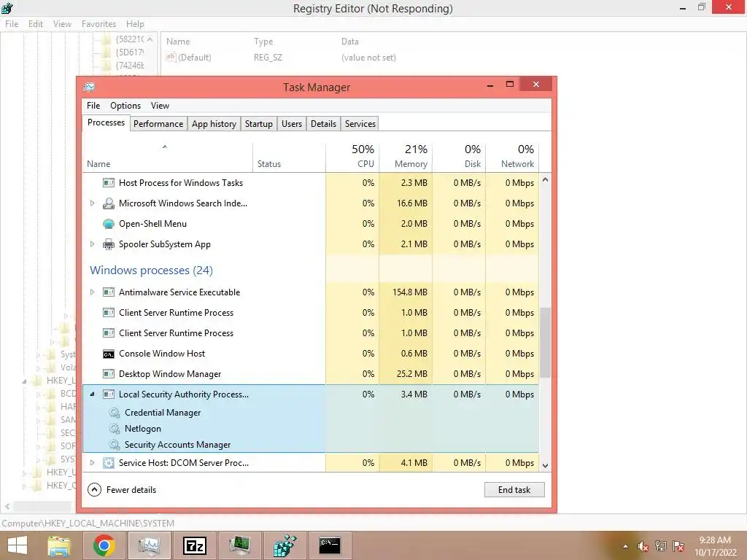Switch to the Startup tab
The width and height of the screenshot is (747, 560).
coord(259,124)
